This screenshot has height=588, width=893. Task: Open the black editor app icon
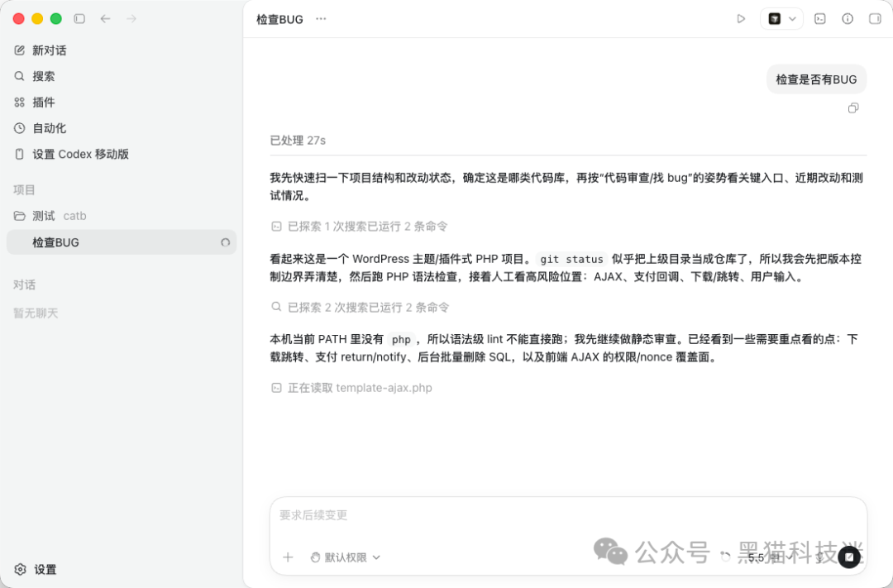pyautogui.click(x=775, y=19)
